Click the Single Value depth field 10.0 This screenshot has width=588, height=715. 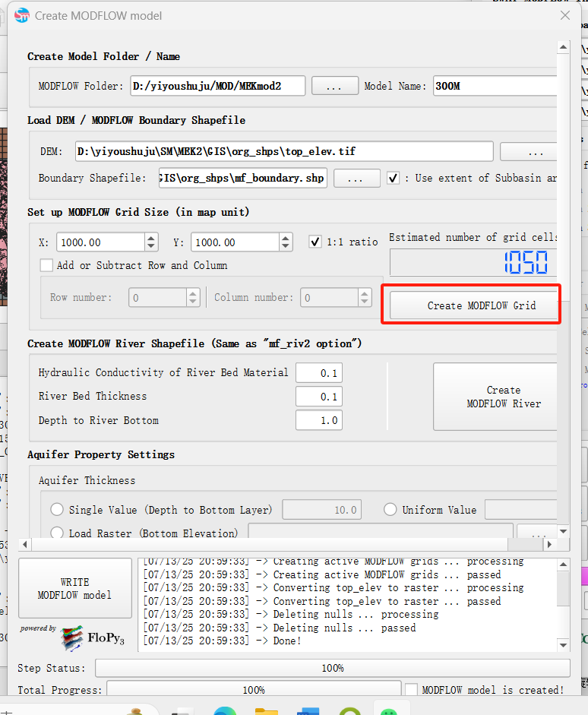pyautogui.click(x=322, y=510)
